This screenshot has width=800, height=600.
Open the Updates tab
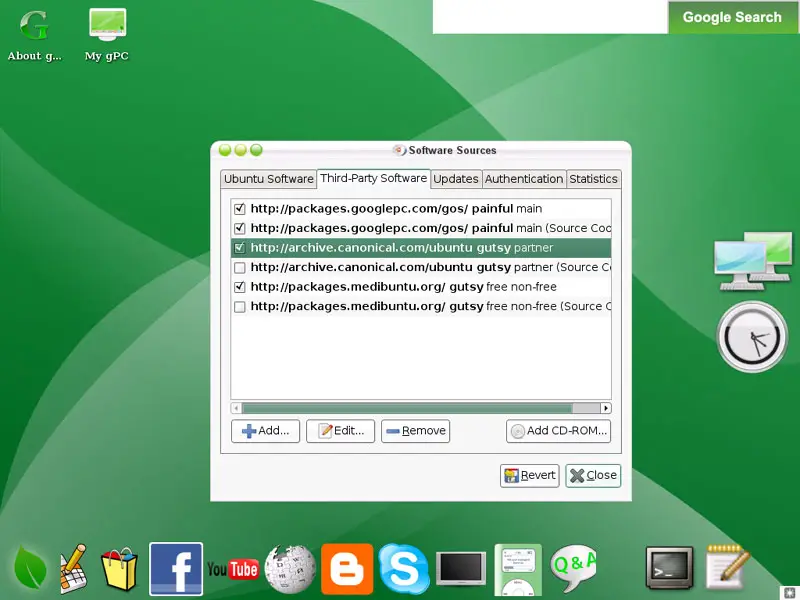click(456, 179)
